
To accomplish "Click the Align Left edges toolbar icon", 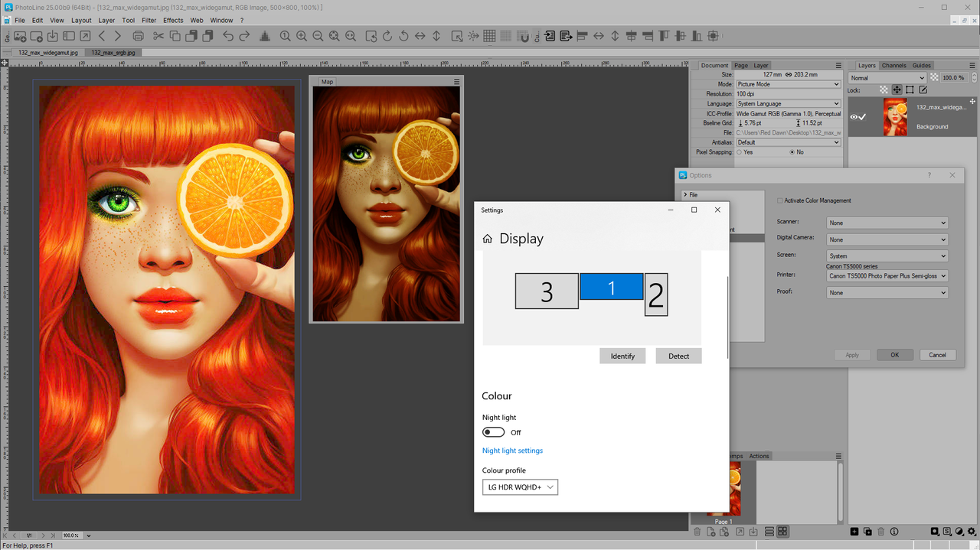I will [x=582, y=36].
